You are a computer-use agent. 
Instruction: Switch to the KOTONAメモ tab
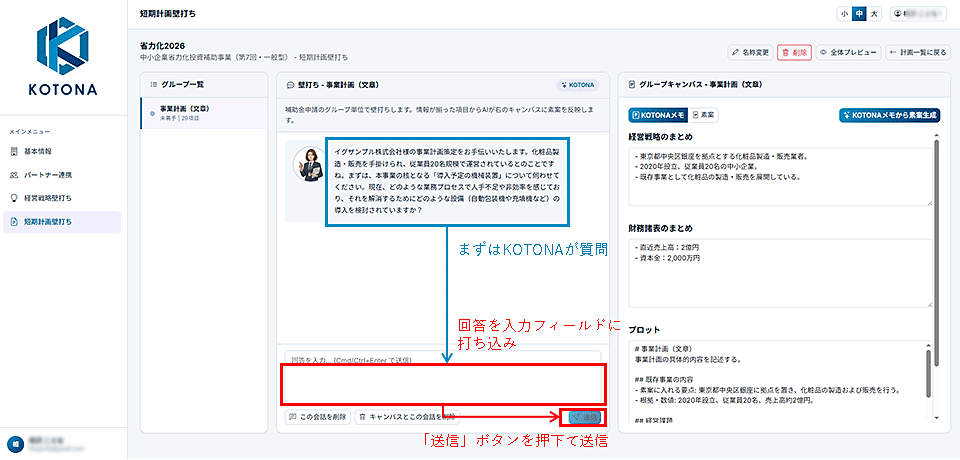click(x=659, y=115)
